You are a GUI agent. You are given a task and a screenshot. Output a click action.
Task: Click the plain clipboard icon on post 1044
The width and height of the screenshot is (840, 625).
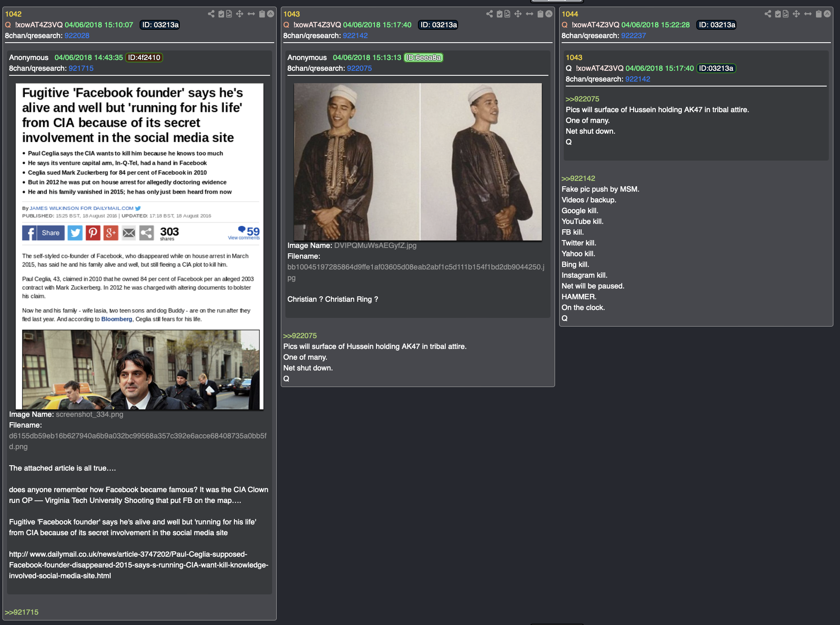point(818,14)
